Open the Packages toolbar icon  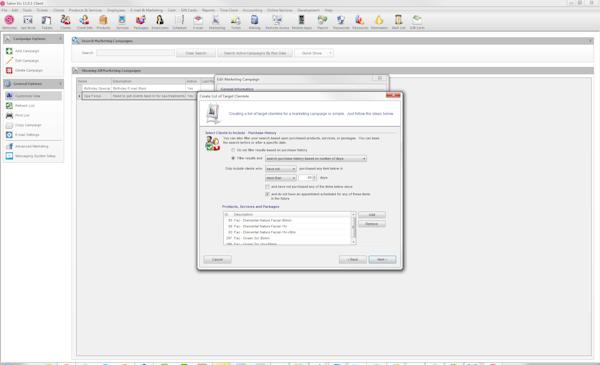(141, 22)
